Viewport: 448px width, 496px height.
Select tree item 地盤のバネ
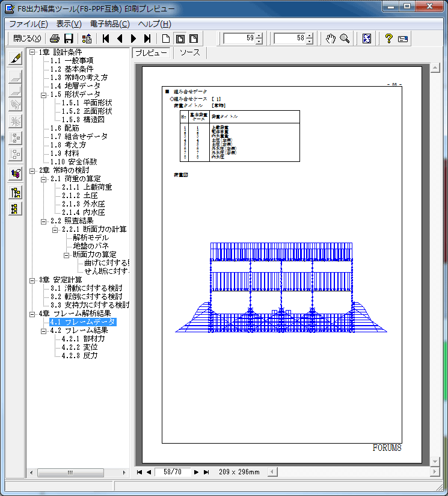(91, 246)
